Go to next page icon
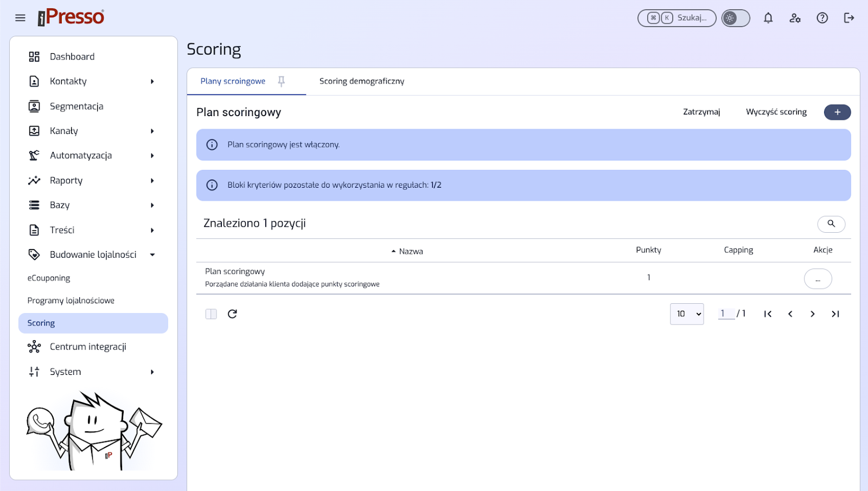Screen dimensions: 868x491 click(813, 314)
